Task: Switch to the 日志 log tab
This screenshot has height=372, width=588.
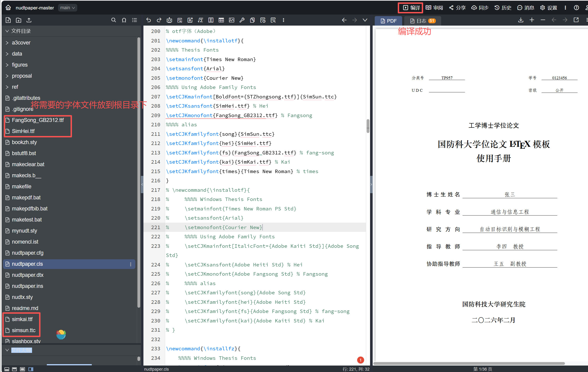Action: 422,21
